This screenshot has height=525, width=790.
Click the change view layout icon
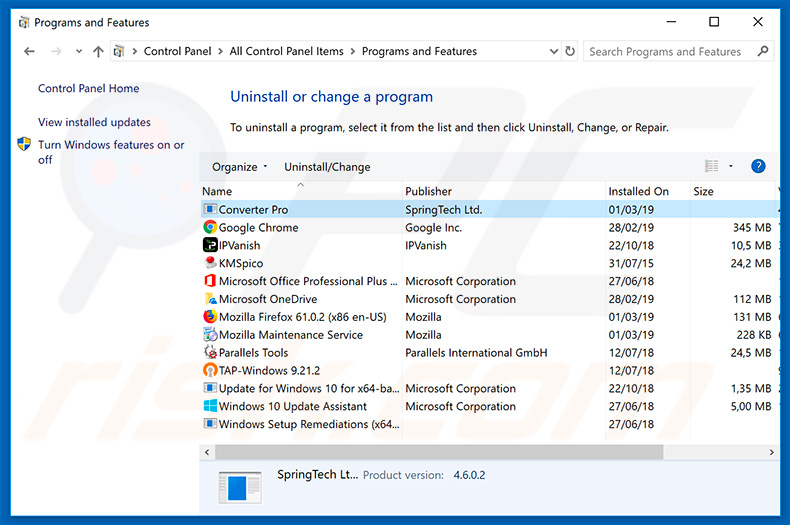pyautogui.click(x=711, y=166)
